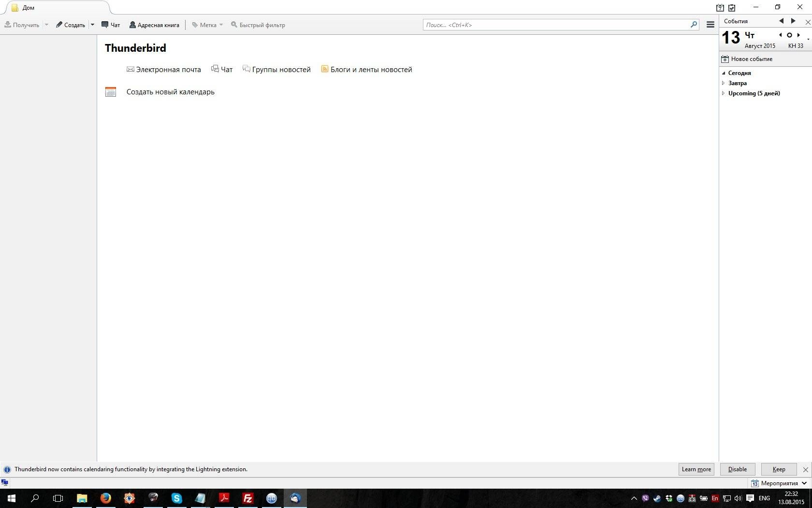812x508 pixels.
Task: Show next pane with right arrow by События
Action: (x=793, y=21)
